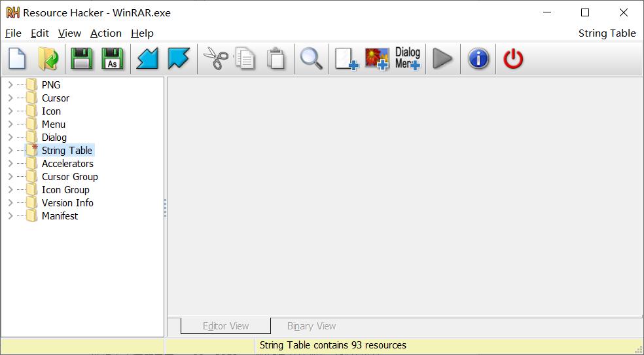
Task: Click the String Table folder icon with red star
Action: point(31,151)
